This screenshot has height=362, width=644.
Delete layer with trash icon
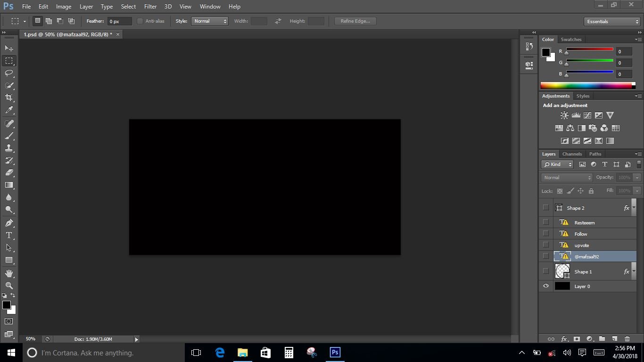coord(627,339)
